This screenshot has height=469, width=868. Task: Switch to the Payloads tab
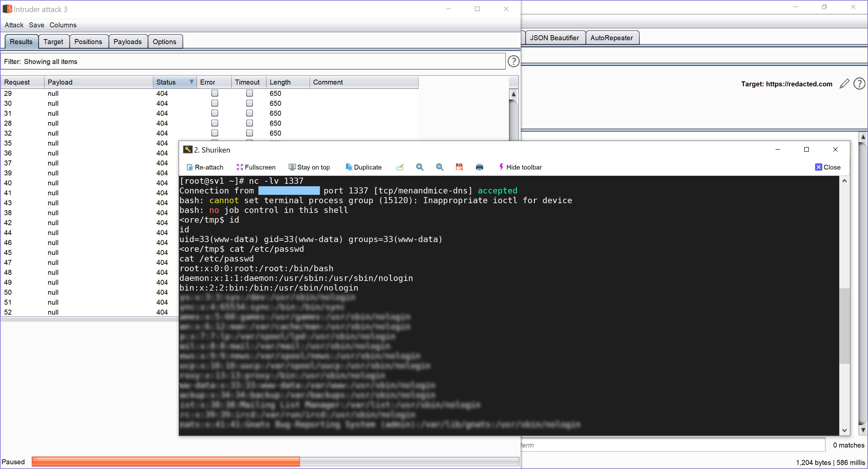[128, 41]
